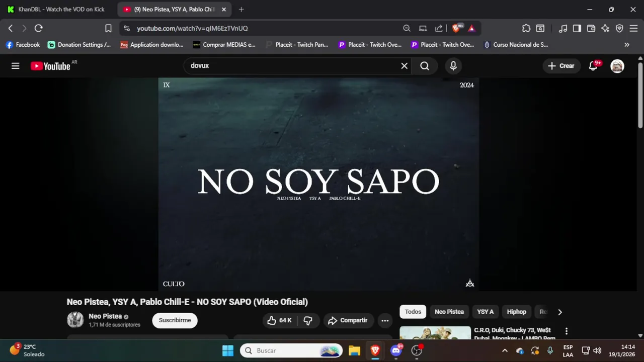Show more bookmarks with the double chevron

[x=627, y=45]
